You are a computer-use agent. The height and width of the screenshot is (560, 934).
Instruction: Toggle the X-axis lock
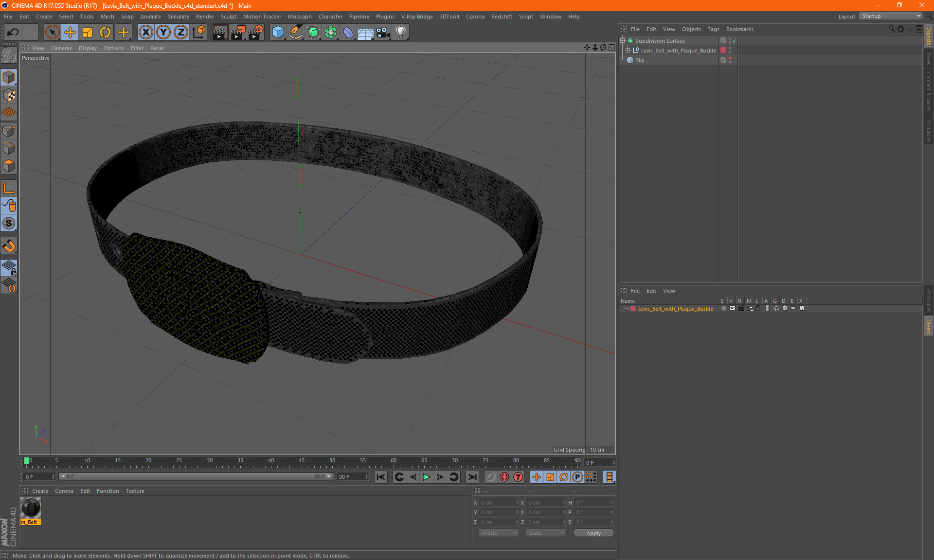(x=145, y=33)
